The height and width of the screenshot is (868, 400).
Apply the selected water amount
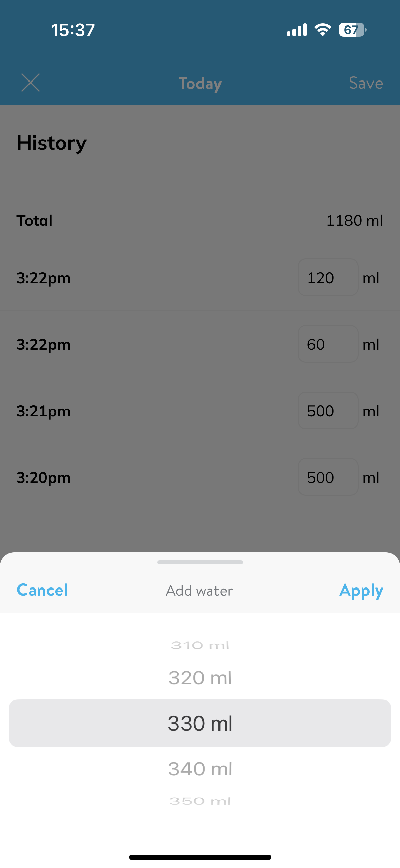coord(361,591)
